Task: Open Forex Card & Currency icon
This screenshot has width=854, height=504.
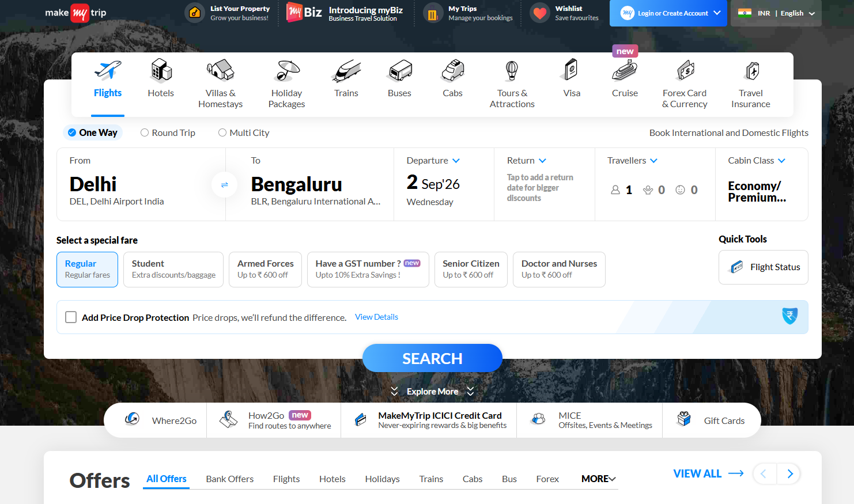Action: (685, 71)
